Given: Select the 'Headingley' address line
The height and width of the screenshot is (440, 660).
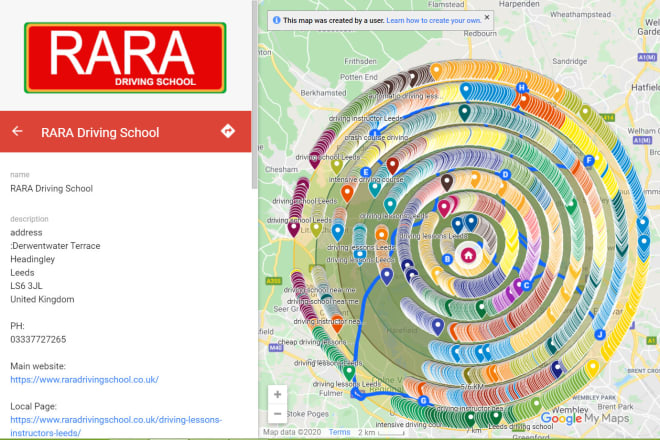Looking at the screenshot, I should pos(32,259).
